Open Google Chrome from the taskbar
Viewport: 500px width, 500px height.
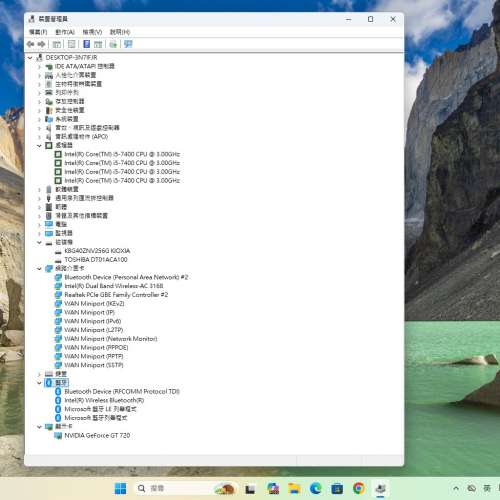[x=359, y=489]
